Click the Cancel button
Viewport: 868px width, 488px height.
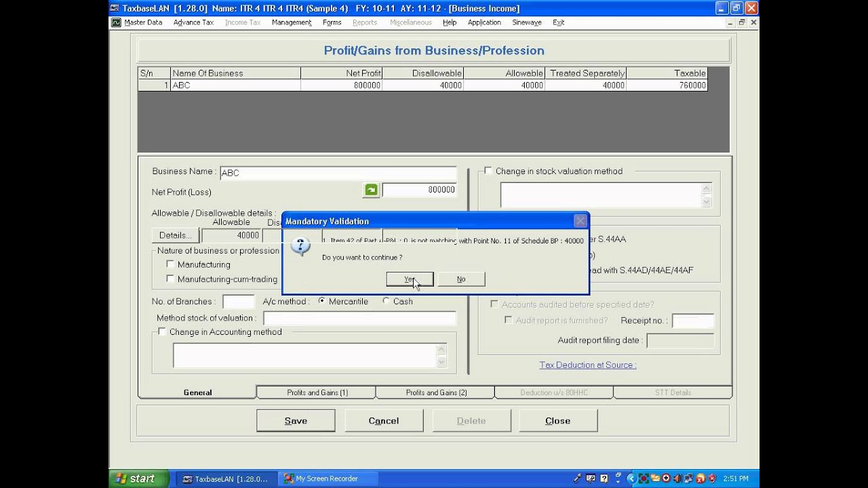click(384, 420)
